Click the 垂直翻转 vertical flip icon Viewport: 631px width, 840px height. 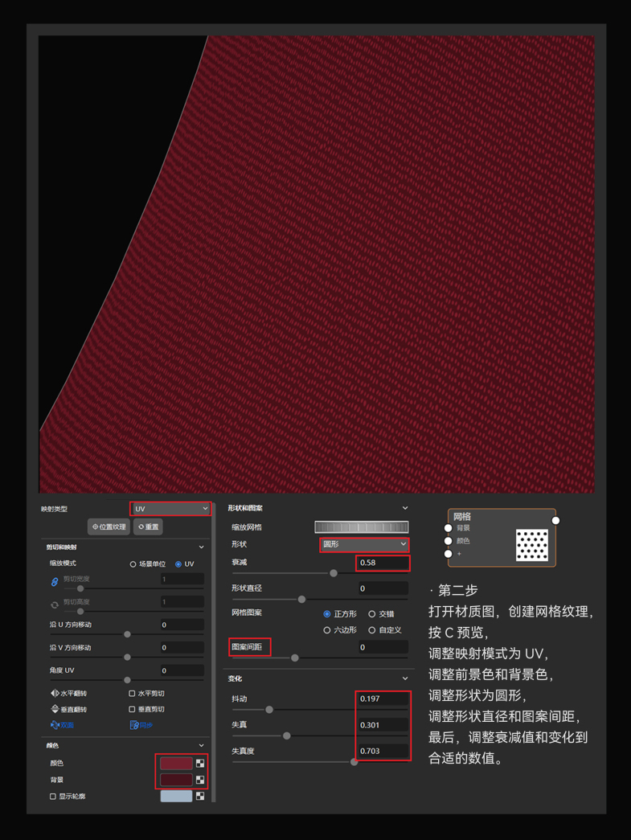click(x=55, y=709)
